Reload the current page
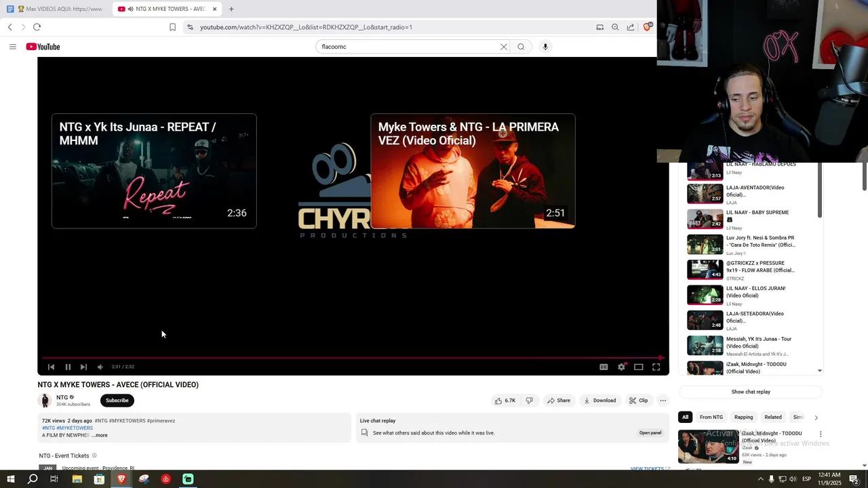868x488 pixels. (37, 27)
